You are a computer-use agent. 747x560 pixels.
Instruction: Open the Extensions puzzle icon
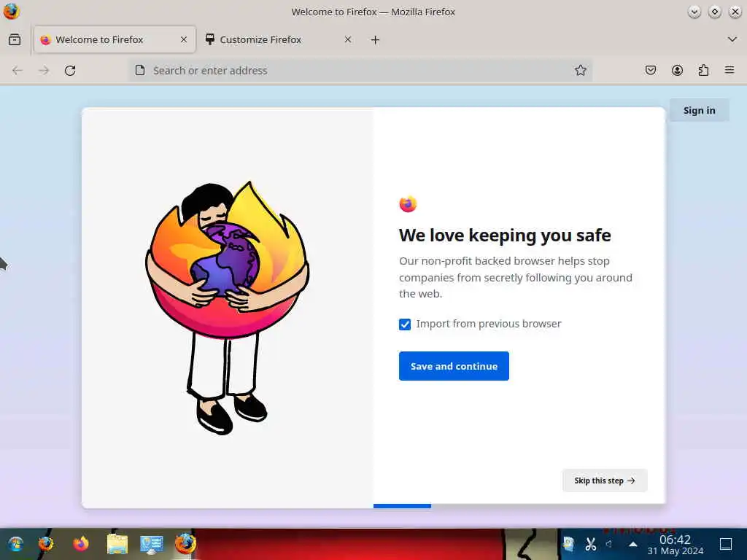pos(703,71)
